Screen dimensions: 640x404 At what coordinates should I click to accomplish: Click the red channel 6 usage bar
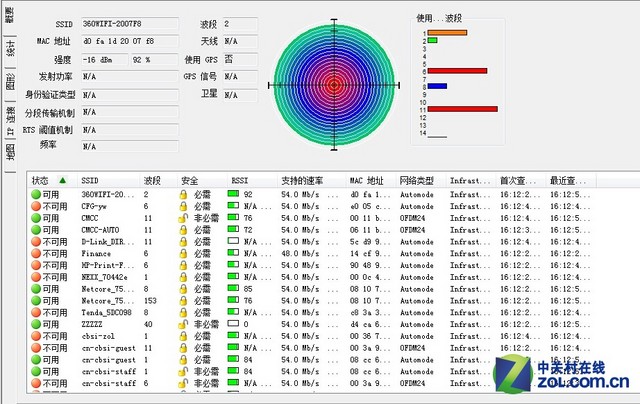tap(457, 71)
